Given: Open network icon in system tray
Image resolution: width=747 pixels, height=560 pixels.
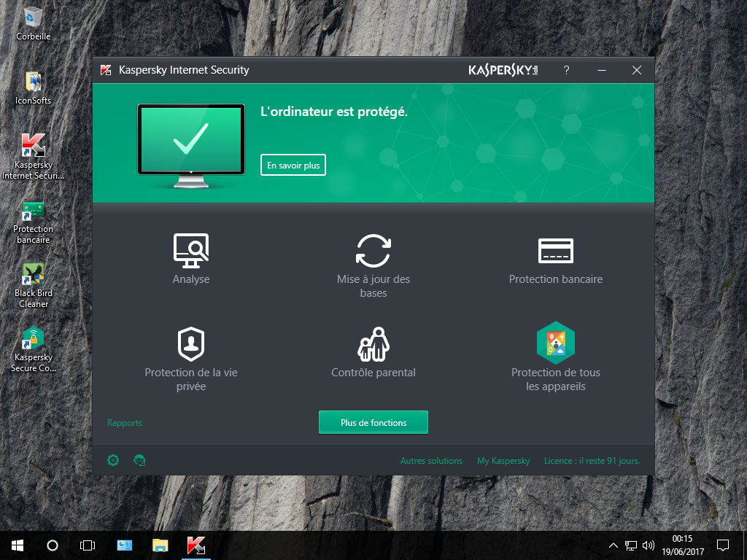Looking at the screenshot, I should (631, 545).
